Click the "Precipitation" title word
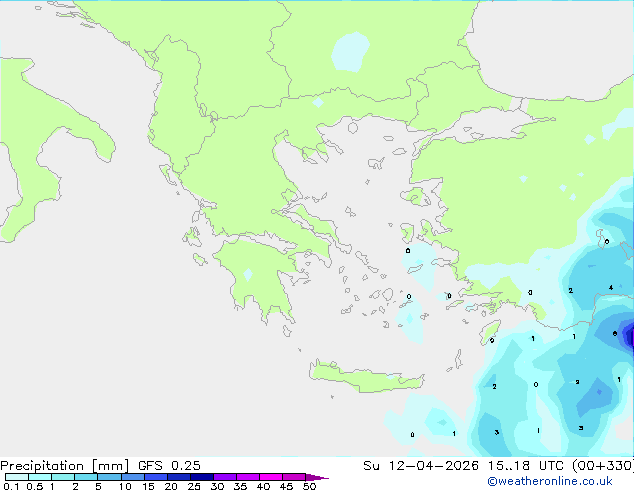The height and width of the screenshot is (490, 634). [x=42, y=466]
